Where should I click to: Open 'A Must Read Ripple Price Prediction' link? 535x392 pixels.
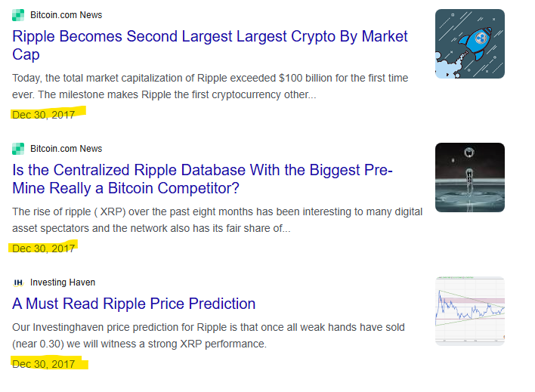134,304
